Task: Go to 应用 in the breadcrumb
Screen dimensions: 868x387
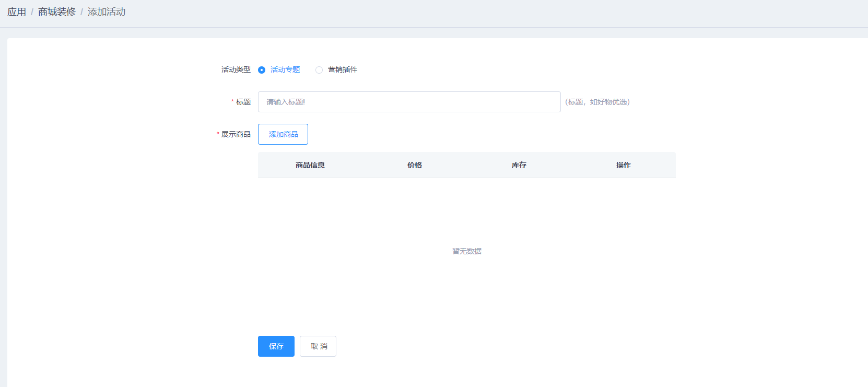Action: (17, 12)
